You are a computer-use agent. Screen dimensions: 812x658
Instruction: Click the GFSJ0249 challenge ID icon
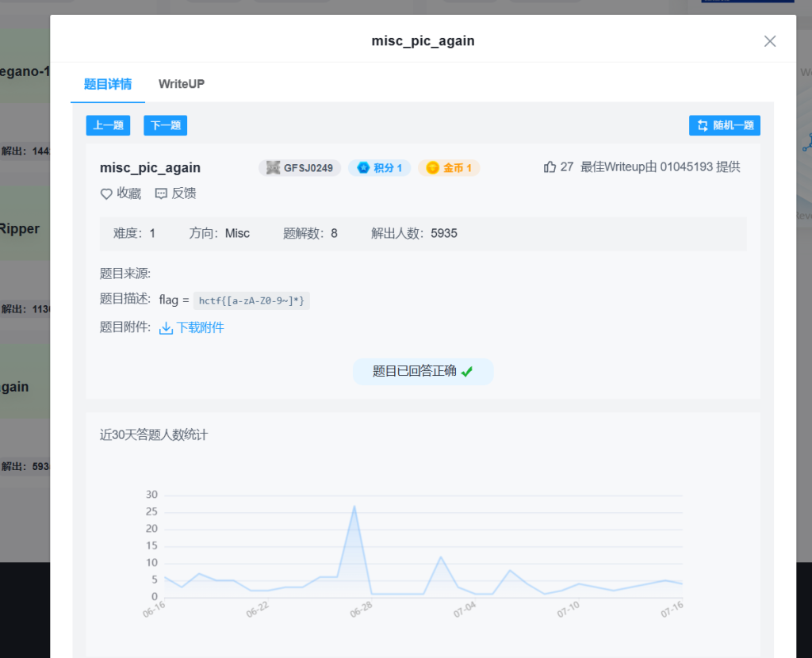(274, 168)
